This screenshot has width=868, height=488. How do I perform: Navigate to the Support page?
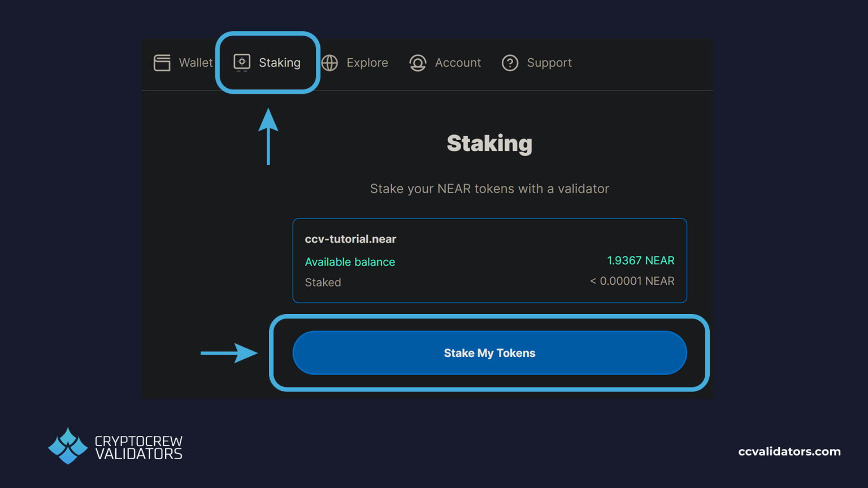[x=549, y=63]
